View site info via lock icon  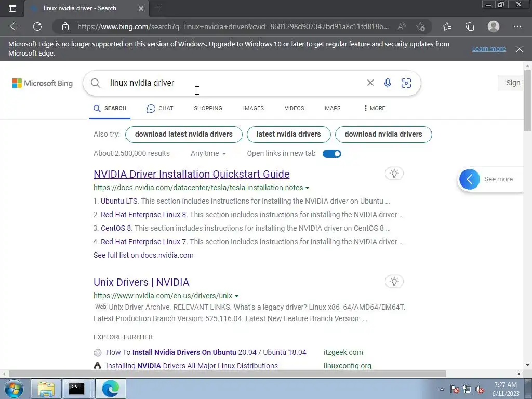[x=65, y=26]
